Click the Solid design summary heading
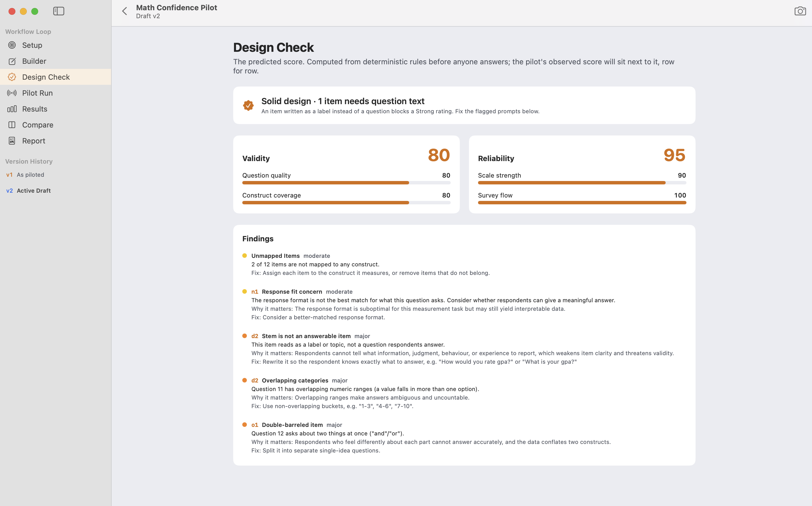 tap(343, 101)
